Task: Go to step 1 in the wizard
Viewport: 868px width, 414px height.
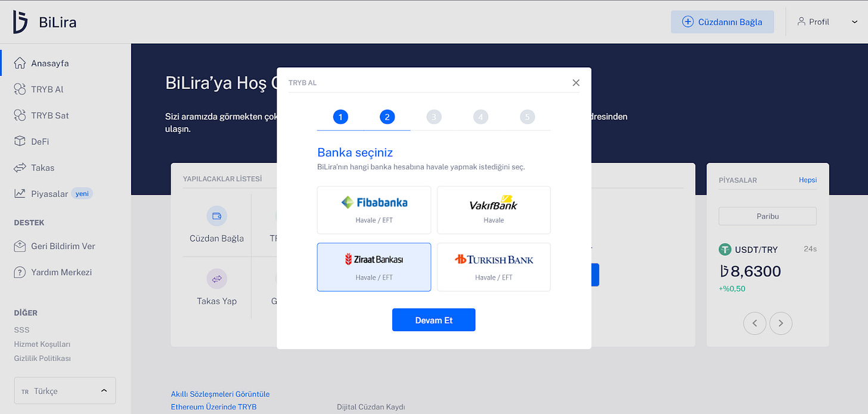Action: tap(340, 117)
